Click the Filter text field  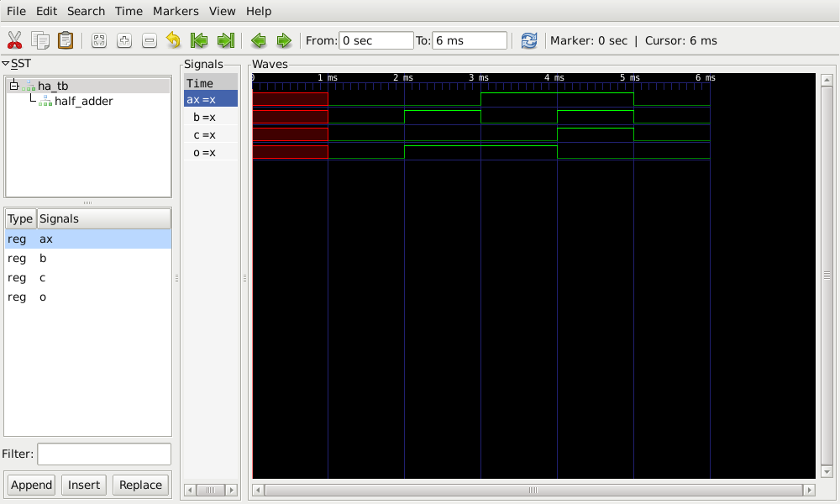pos(104,454)
